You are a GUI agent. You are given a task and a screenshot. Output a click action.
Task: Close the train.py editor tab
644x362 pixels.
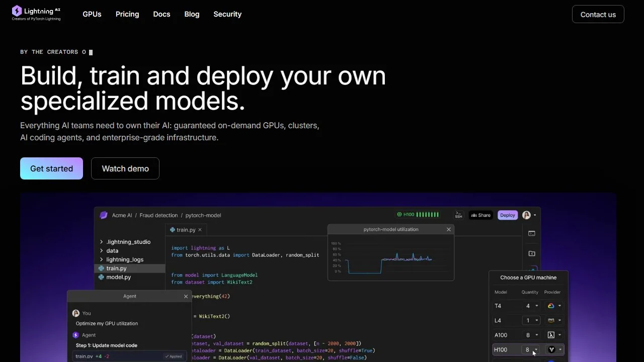click(200, 230)
